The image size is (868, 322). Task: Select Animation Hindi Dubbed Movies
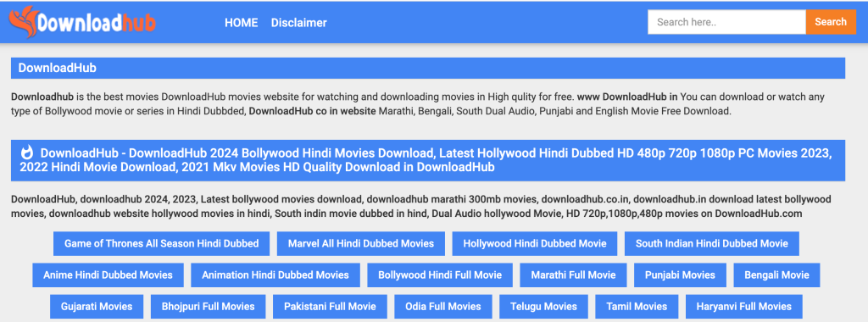click(275, 275)
